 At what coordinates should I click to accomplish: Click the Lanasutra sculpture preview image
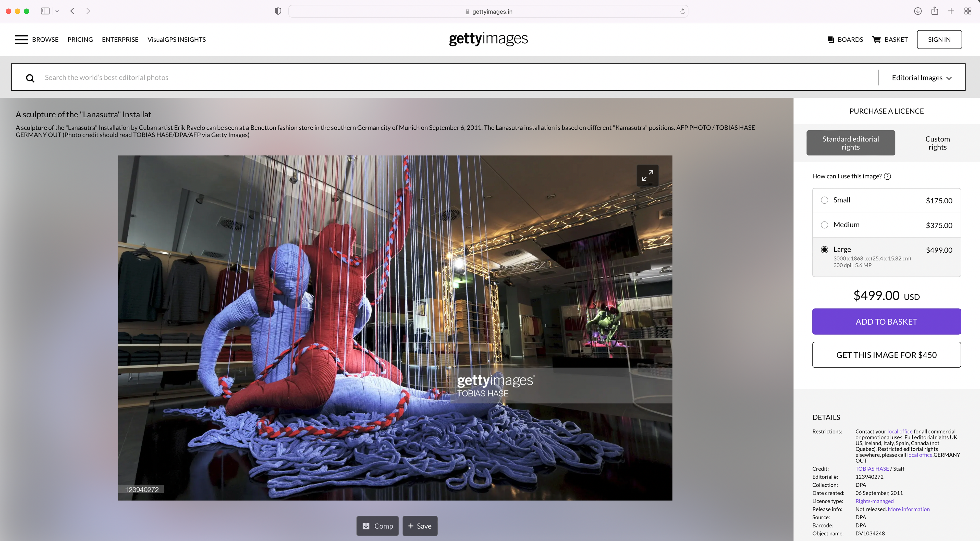[x=395, y=328]
